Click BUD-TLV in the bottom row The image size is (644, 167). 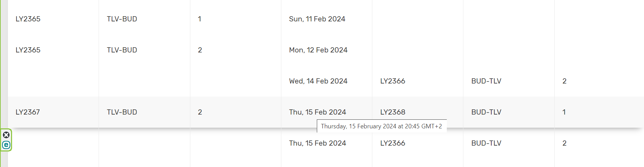click(x=486, y=143)
